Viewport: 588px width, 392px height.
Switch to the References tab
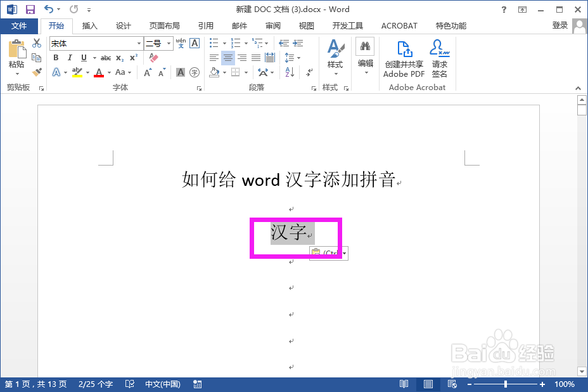tap(206, 26)
